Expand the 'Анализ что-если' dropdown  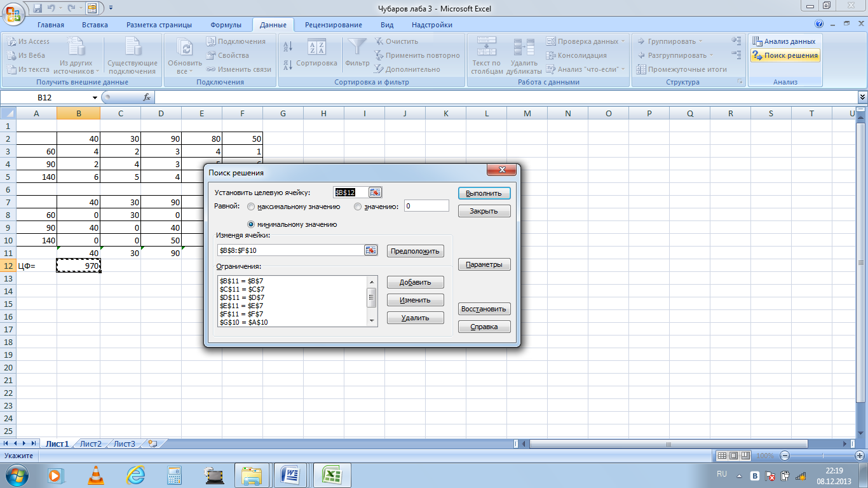click(623, 69)
